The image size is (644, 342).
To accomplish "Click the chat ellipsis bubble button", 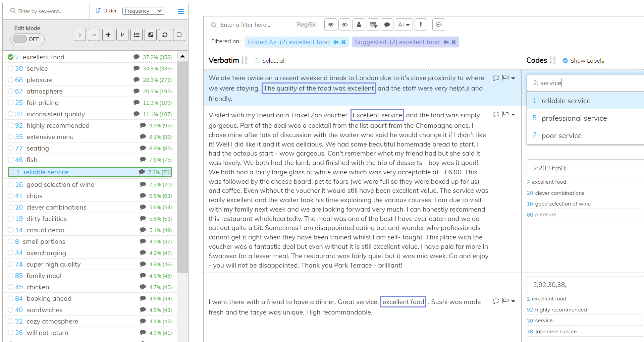I will coord(439,24).
